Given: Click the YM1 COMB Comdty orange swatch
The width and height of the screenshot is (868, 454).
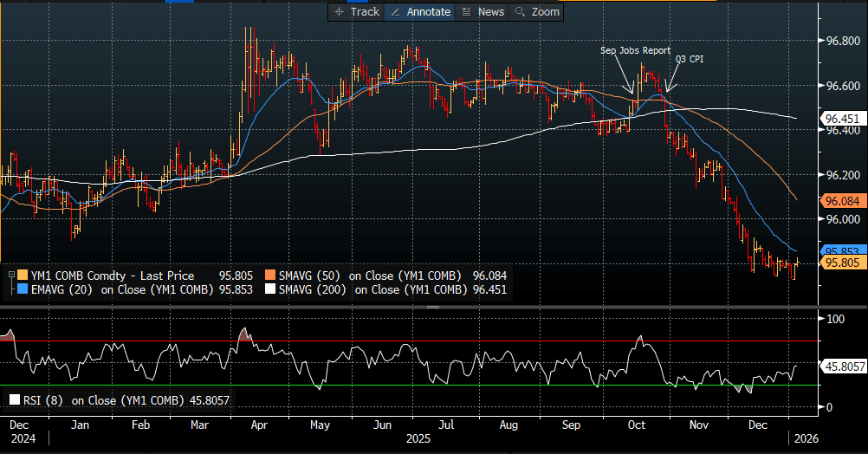Looking at the screenshot, I should pyautogui.click(x=23, y=276).
